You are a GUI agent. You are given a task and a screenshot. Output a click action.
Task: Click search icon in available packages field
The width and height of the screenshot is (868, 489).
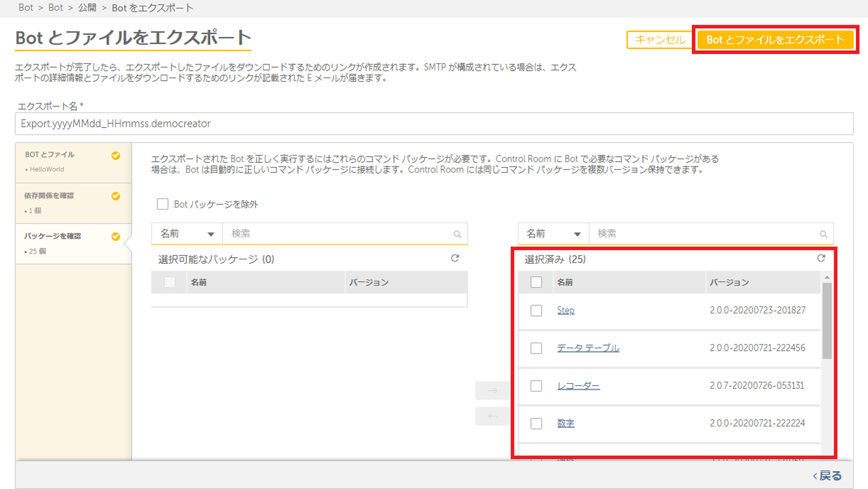coord(457,234)
